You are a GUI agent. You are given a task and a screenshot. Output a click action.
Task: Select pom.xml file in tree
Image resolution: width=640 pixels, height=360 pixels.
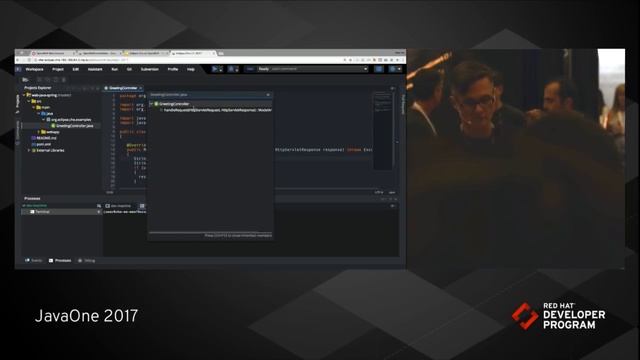tap(44, 144)
